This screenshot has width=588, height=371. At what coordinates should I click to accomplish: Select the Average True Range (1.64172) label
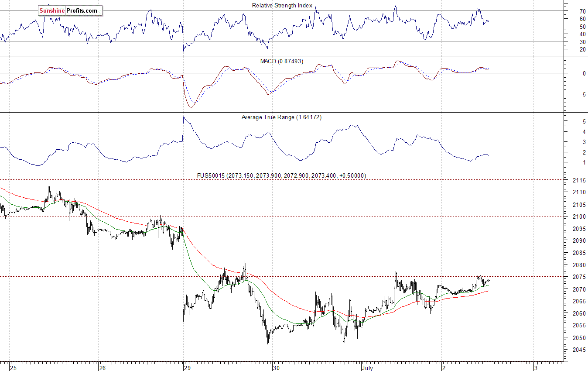tap(281, 117)
